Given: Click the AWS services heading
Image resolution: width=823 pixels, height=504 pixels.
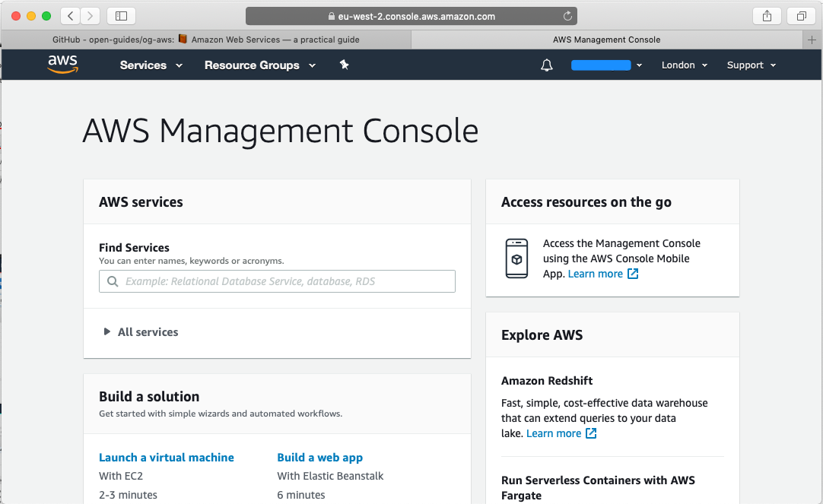Looking at the screenshot, I should pos(141,202).
